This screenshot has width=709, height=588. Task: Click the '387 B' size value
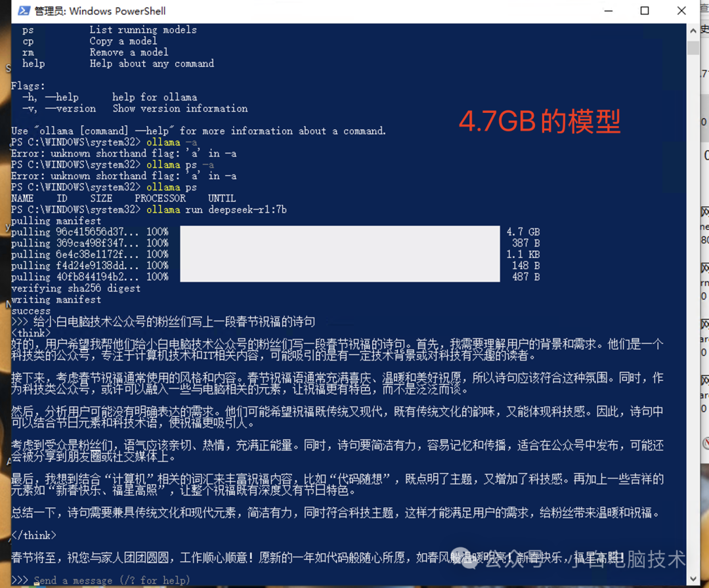click(526, 243)
